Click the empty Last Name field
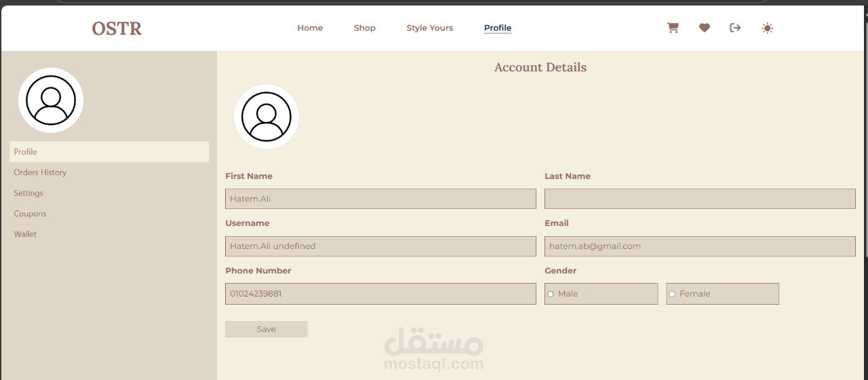 click(x=700, y=199)
